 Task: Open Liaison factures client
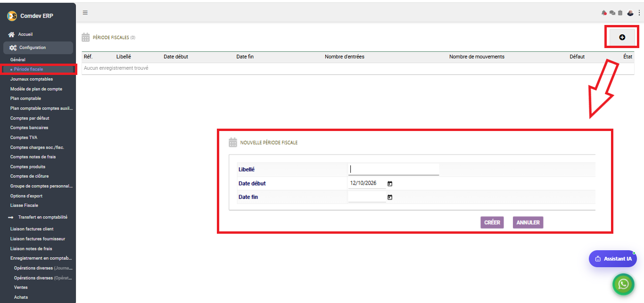coord(32,229)
